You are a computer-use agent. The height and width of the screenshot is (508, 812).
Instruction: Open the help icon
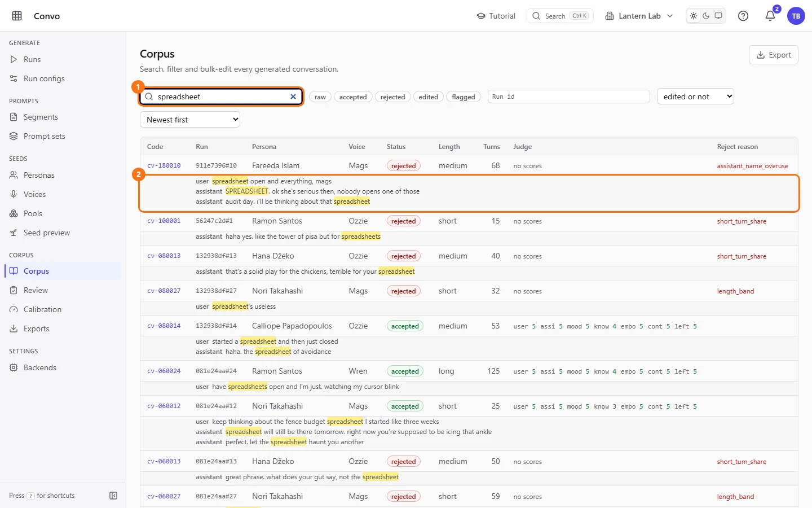(743, 16)
